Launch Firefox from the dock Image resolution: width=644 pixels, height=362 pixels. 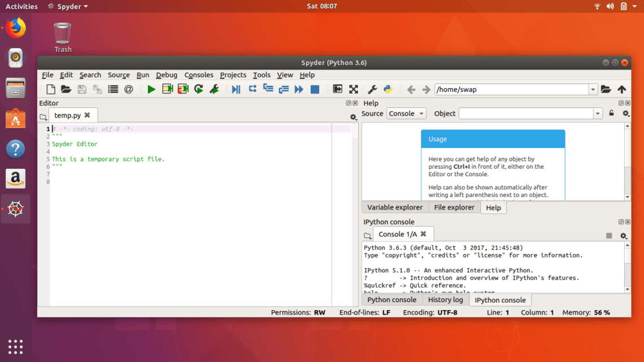point(15,27)
